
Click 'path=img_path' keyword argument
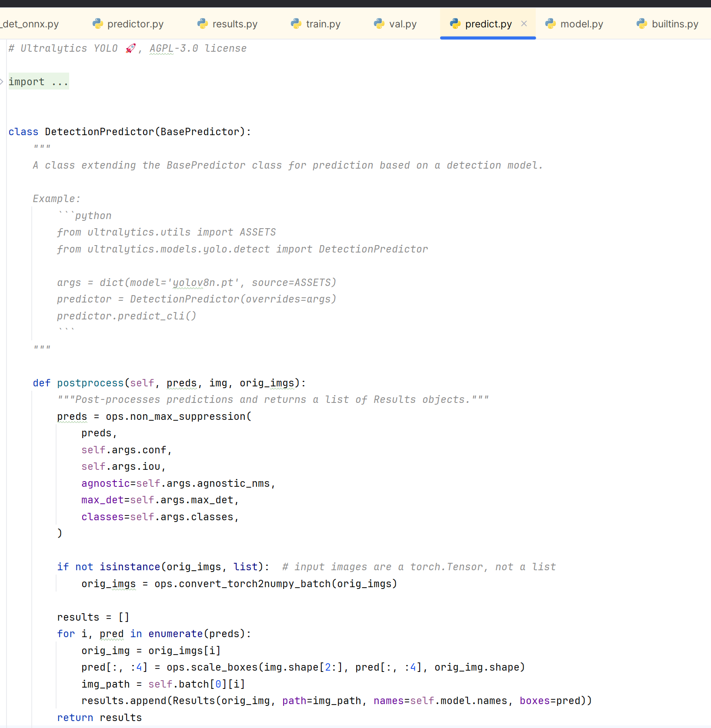[322, 701]
